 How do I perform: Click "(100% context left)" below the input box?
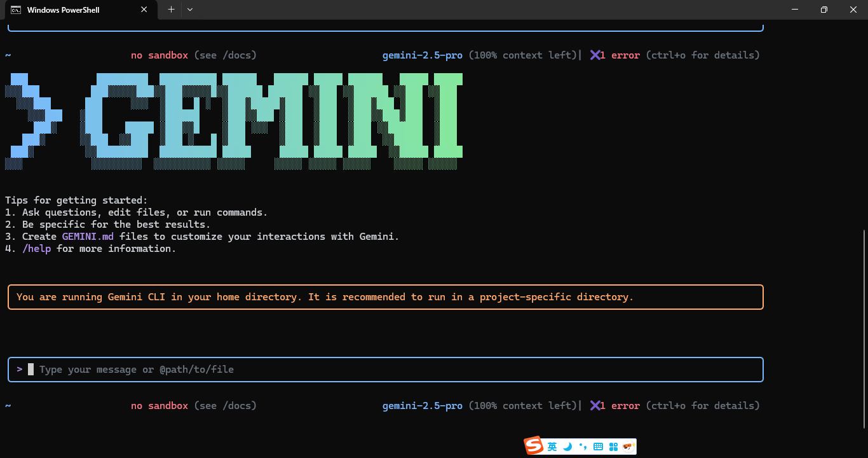coord(523,406)
